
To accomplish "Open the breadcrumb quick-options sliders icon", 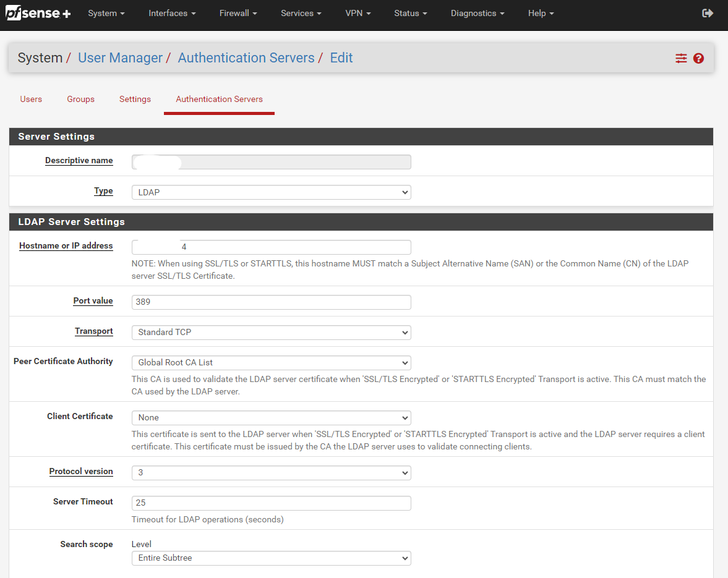I will click(681, 58).
